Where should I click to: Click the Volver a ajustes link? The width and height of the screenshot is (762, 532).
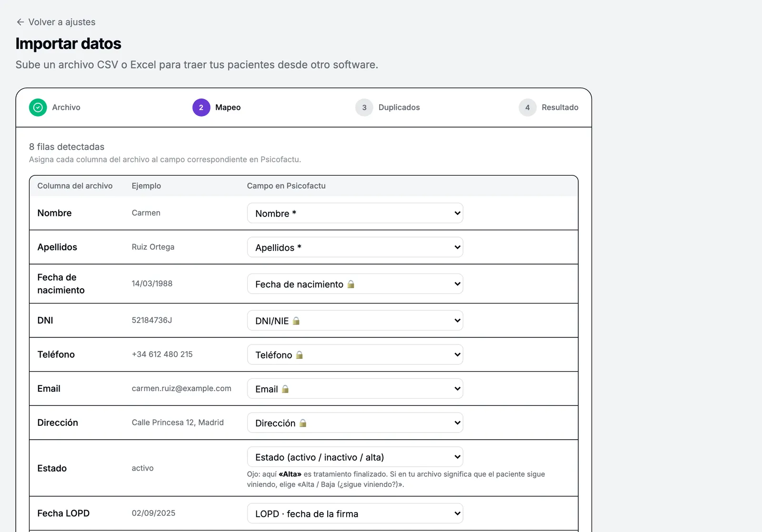pyautogui.click(x=56, y=22)
